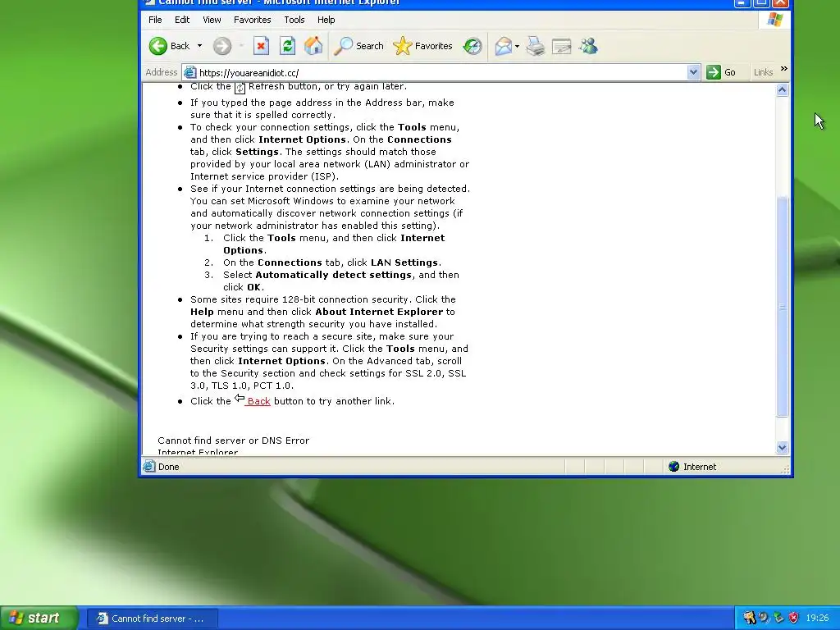Screen dimensions: 840x630
Task: Go to Home page icon
Action: coord(313,46)
